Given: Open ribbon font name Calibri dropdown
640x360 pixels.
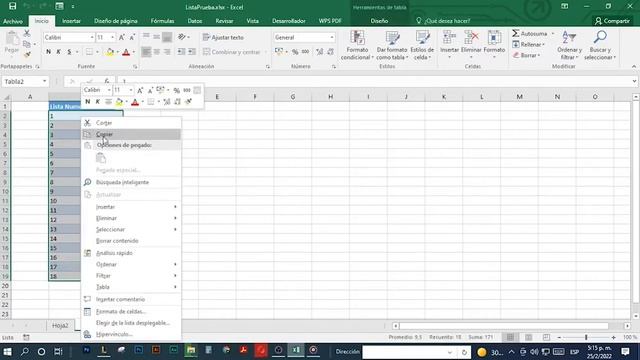Looking at the screenshot, I should pos(92,38).
